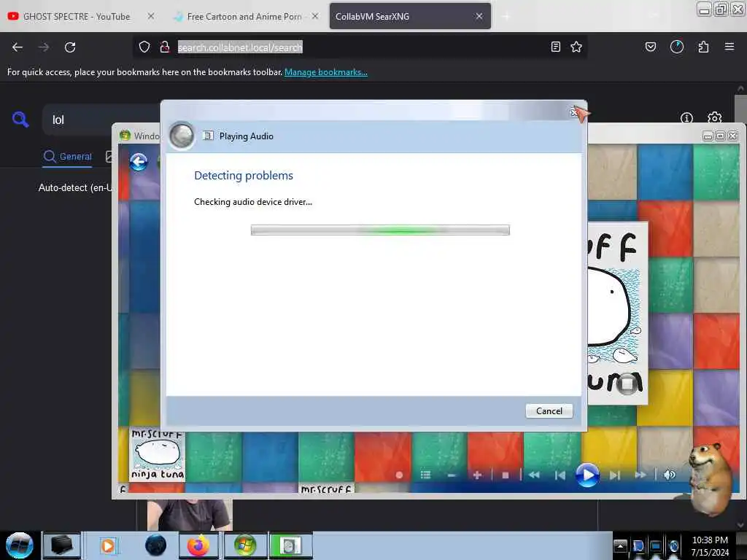This screenshot has width=747, height=560.
Task: Open the Extensions puzzle icon
Action: point(703,47)
